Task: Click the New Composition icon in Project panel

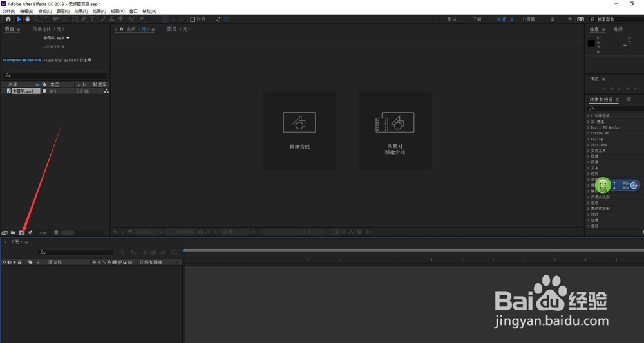Action: (21, 232)
